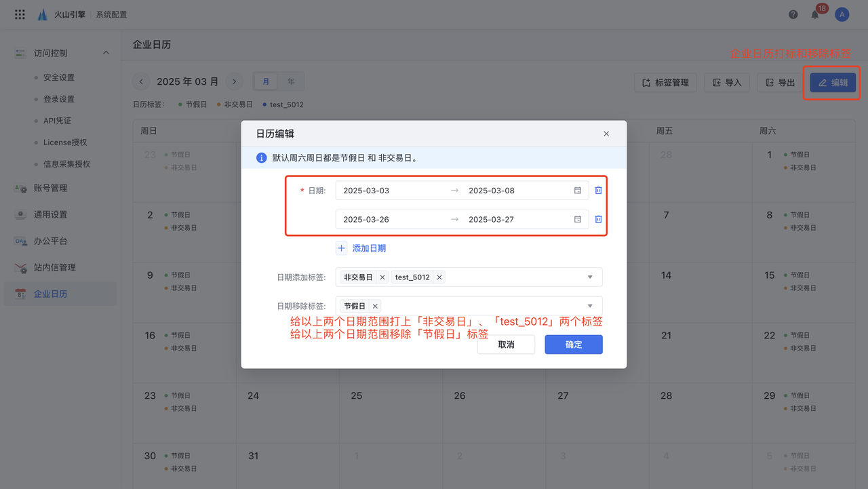Expand the 日期移除标签 dropdown

point(590,306)
